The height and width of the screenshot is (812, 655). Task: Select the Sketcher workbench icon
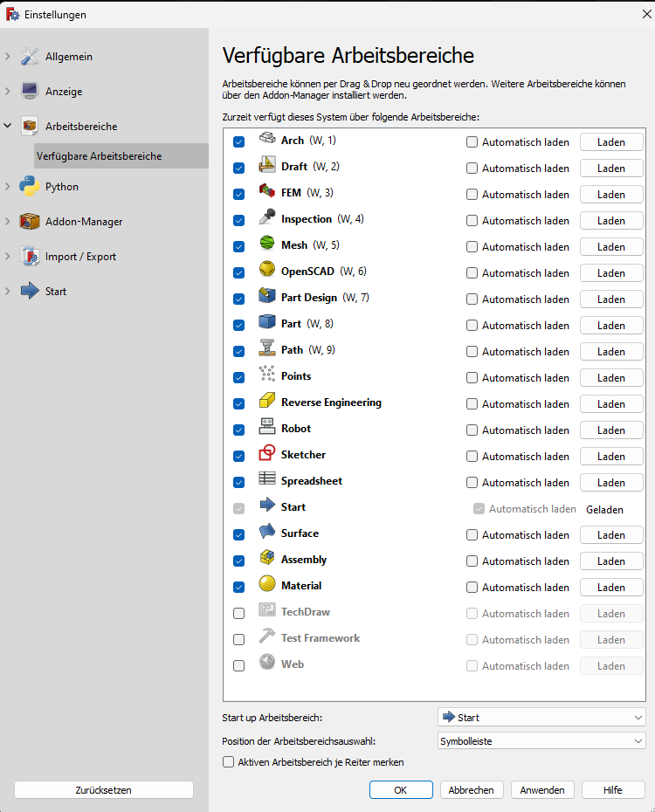267,454
